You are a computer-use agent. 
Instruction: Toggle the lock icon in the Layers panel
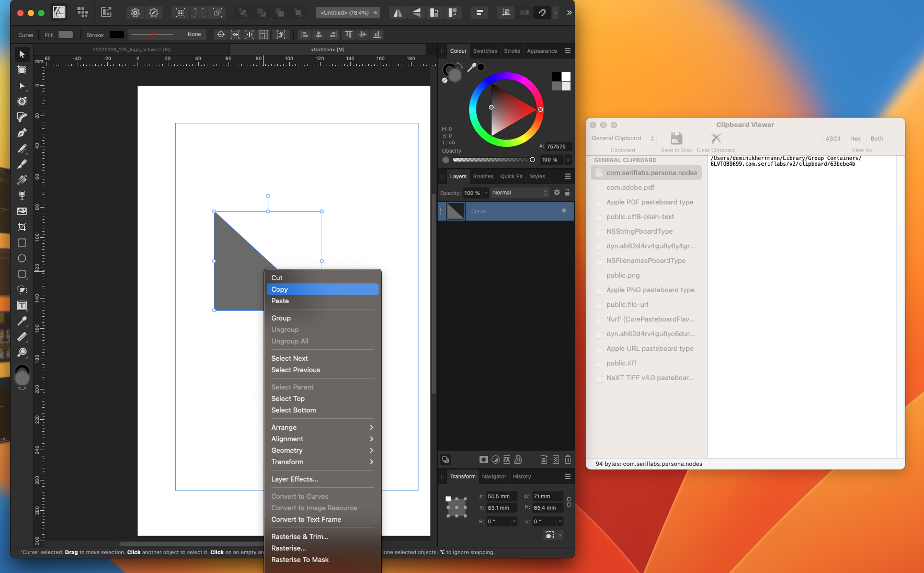coord(567,192)
